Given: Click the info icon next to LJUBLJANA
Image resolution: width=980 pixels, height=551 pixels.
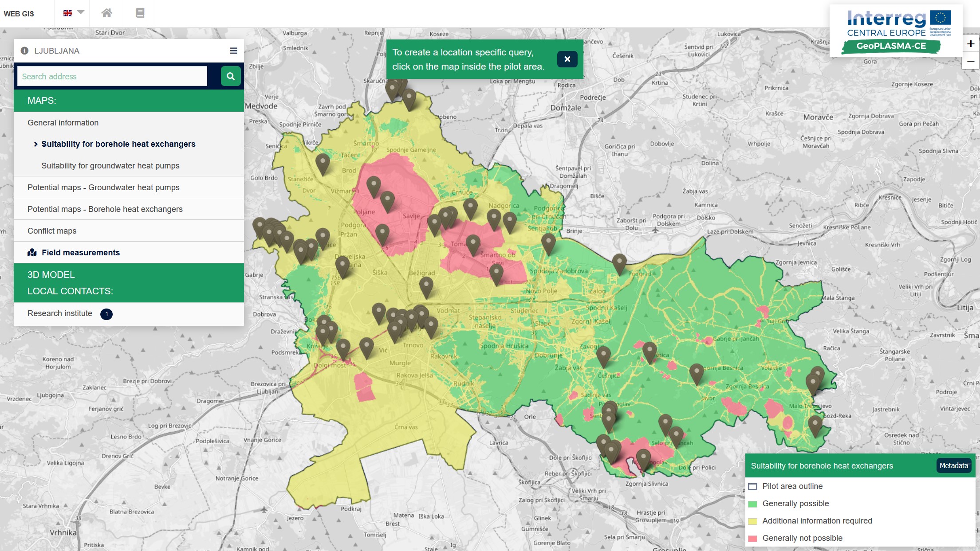Looking at the screenshot, I should coord(25,51).
